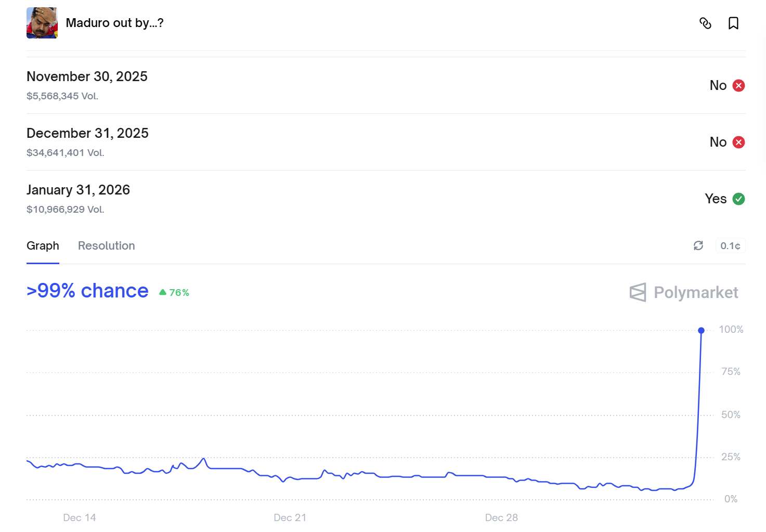Click the red X icon for December 31

pyautogui.click(x=738, y=142)
